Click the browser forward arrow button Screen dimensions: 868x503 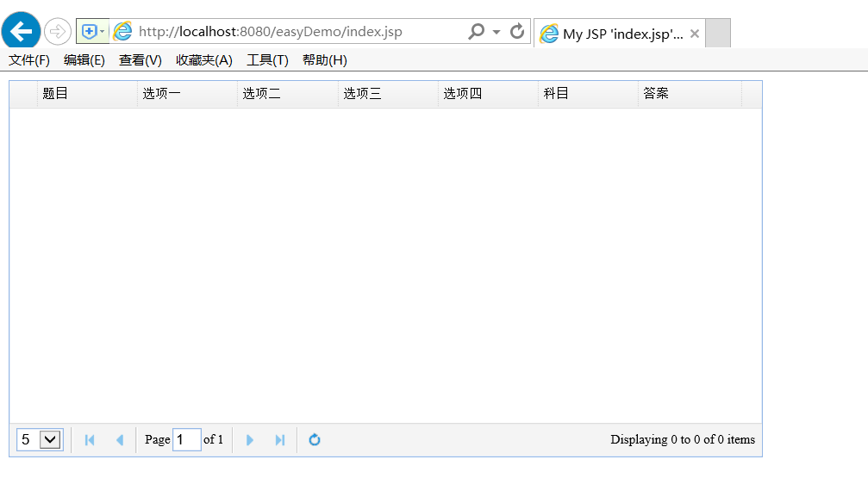pos(58,32)
